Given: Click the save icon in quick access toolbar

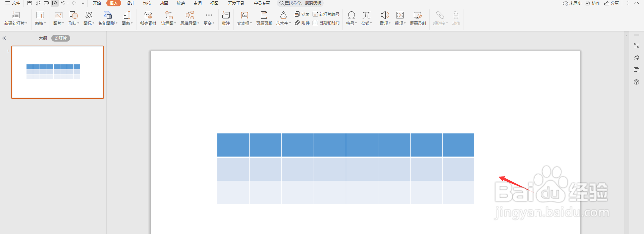Looking at the screenshot, I should point(30,3).
